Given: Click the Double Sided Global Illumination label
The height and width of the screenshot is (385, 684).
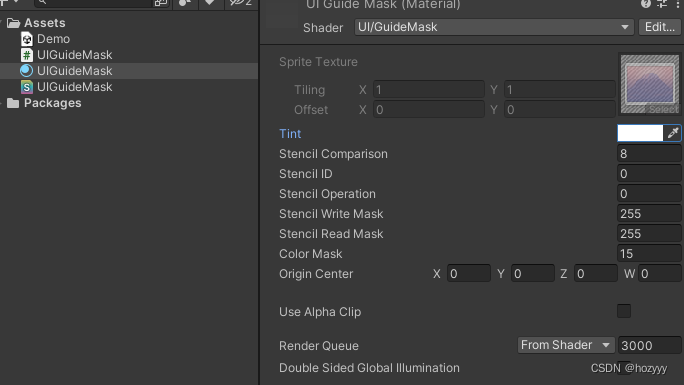Looking at the screenshot, I should pos(369,368).
